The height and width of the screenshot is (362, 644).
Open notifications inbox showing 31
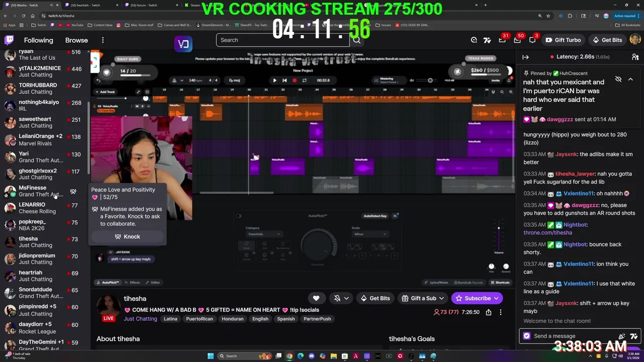tap(503, 40)
